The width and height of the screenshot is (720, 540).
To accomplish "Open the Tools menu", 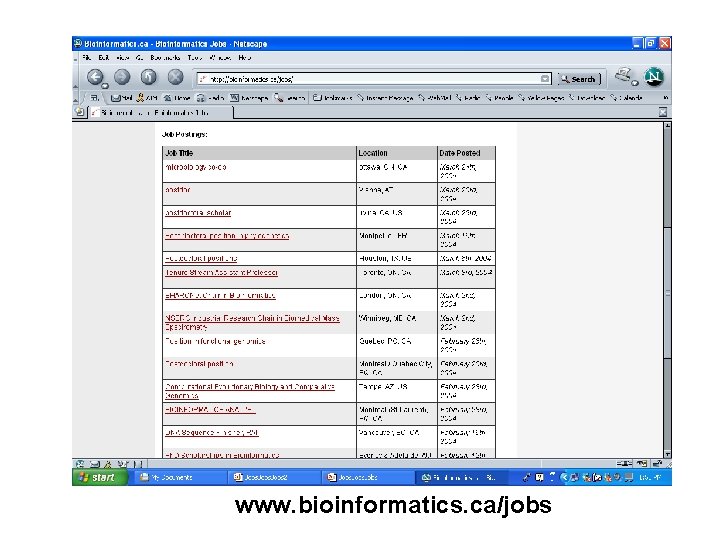I will tap(195, 57).
